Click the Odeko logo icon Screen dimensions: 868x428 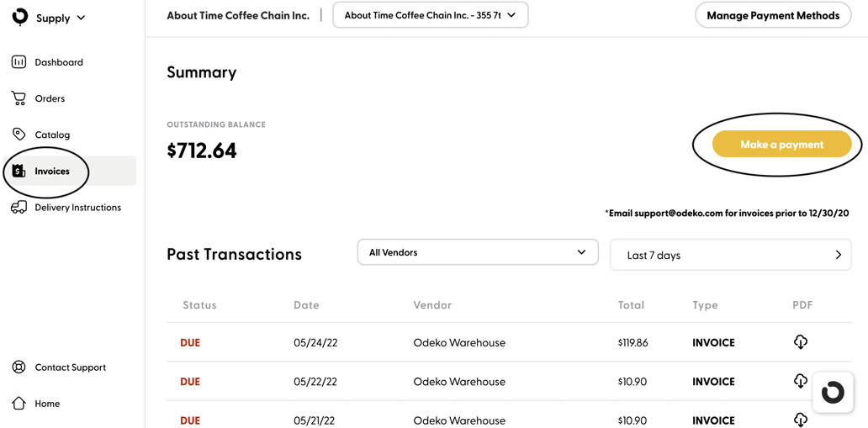(x=20, y=17)
